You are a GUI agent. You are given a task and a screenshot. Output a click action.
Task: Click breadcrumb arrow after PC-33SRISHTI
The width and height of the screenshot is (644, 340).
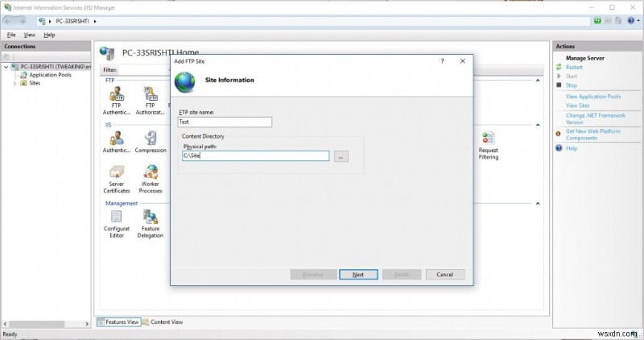(x=95, y=21)
